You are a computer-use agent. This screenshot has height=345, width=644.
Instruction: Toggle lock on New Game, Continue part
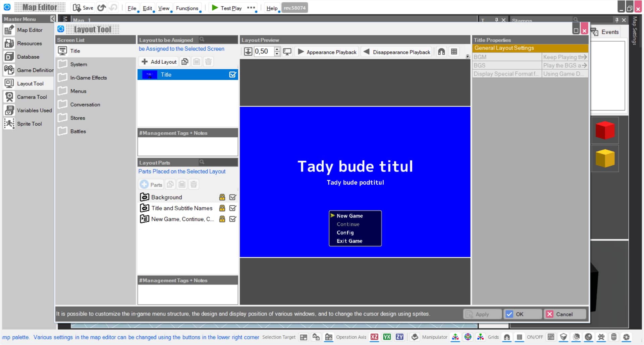tap(222, 219)
